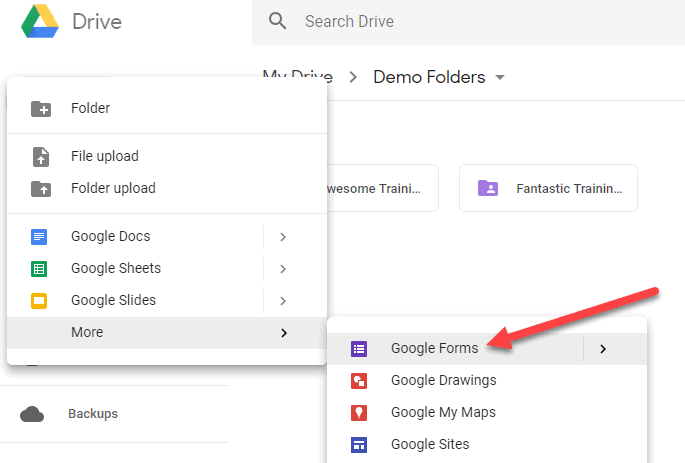The image size is (685, 463).
Task: Click the File upload icon
Action: (x=41, y=156)
